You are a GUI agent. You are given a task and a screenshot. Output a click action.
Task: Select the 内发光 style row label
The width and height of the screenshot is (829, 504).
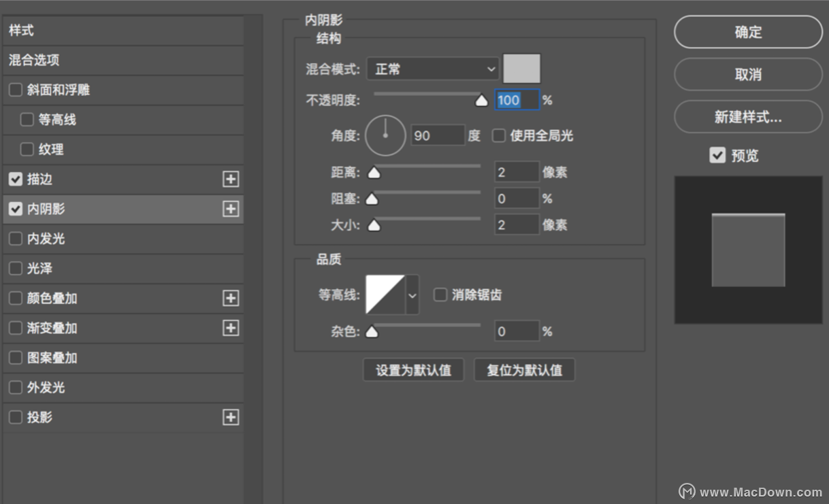coord(46,239)
